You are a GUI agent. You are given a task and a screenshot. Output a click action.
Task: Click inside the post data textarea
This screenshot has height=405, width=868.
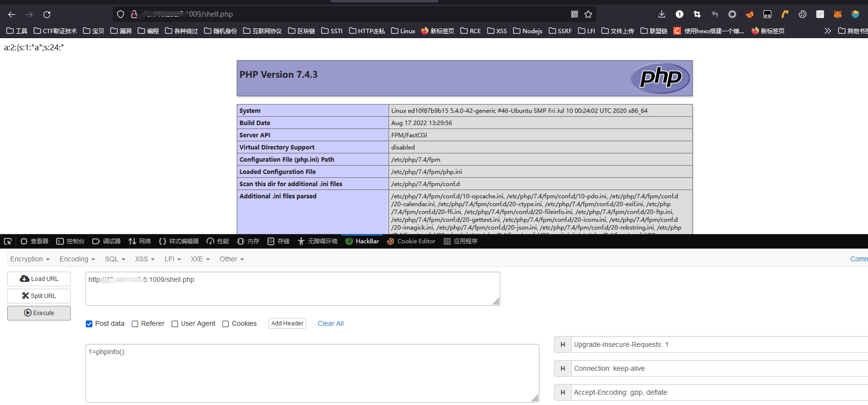[312, 373]
